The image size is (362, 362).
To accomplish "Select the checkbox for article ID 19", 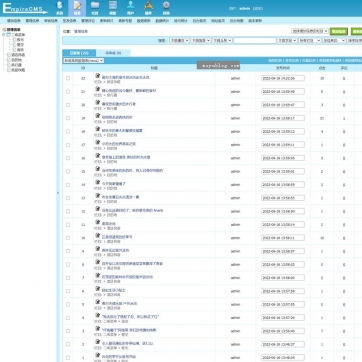I will point(68,118).
